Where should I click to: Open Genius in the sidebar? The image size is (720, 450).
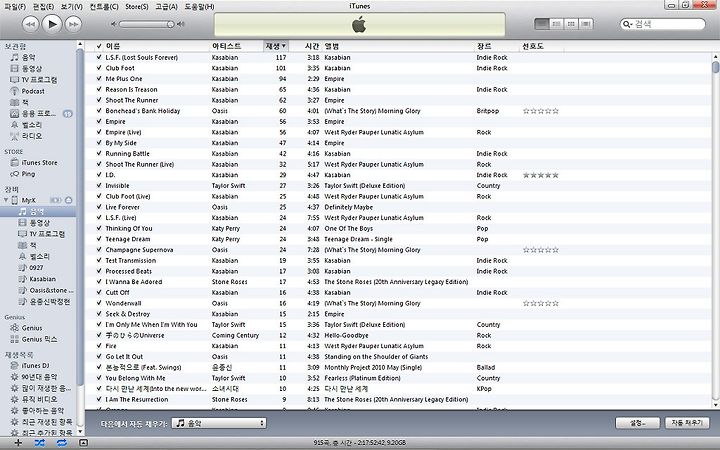pyautogui.click(x=32, y=328)
